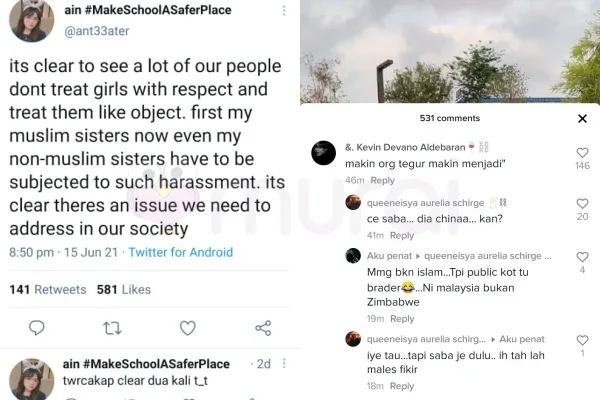600x400 pixels.
Task: Open the avatar on ain's reply tweet
Action: 31,380
